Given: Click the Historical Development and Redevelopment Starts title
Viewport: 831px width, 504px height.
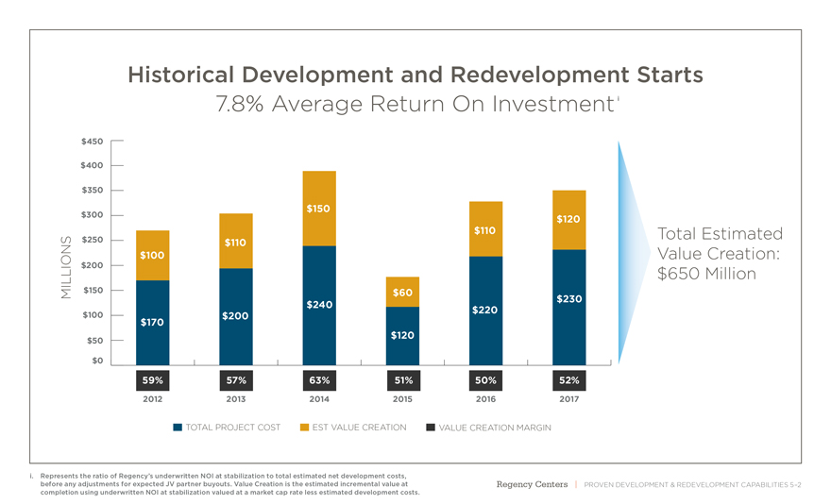Looking at the screenshot, I should point(415,74).
